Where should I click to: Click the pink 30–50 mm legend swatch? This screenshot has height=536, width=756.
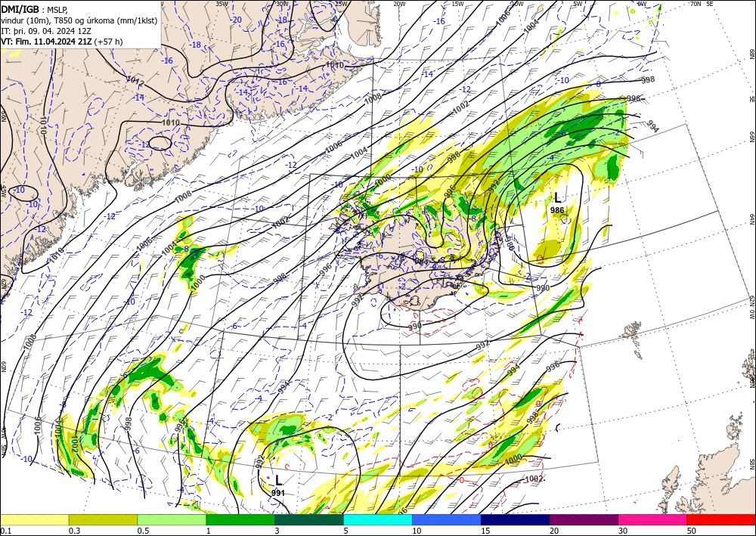[x=653, y=519]
